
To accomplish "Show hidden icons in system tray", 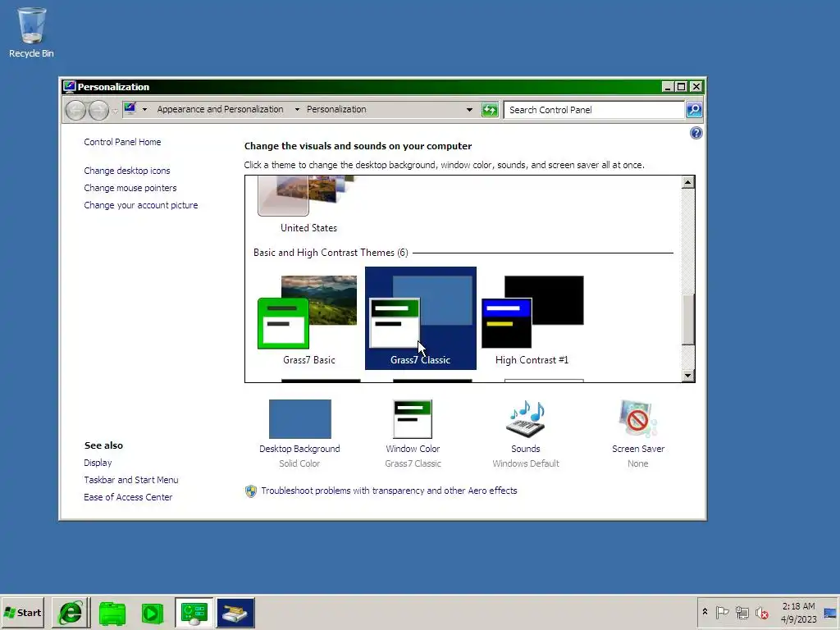I will coord(705,612).
